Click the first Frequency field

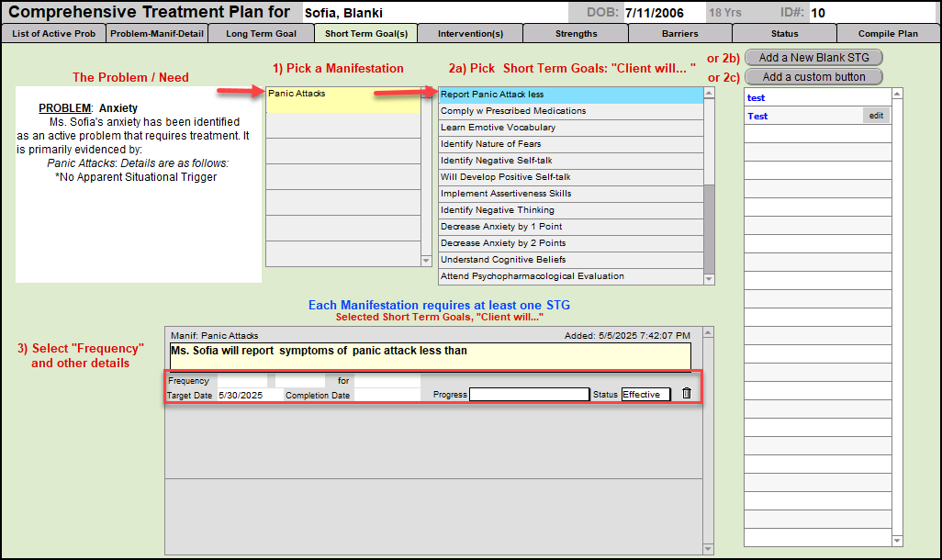point(242,380)
